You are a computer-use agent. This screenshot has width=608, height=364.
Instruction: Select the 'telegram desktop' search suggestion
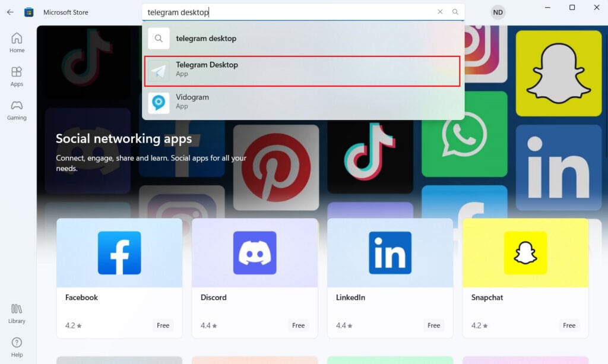pyautogui.click(x=303, y=39)
